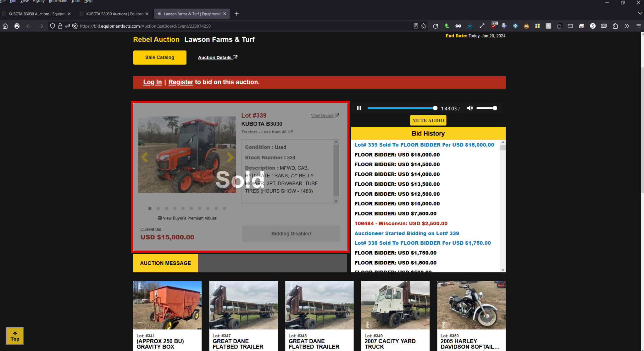The width and height of the screenshot is (644, 351).
Task: Go to the browser Home page icon
Action: [5, 26]
